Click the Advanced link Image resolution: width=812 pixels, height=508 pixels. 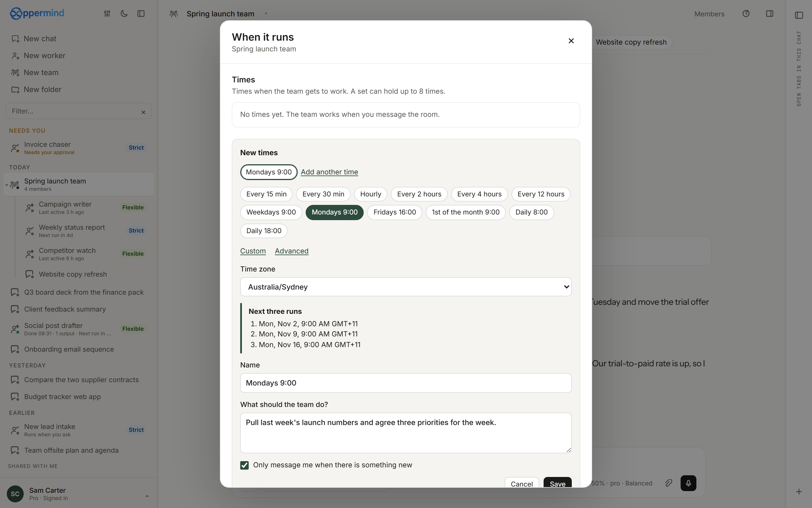(291, 251)
